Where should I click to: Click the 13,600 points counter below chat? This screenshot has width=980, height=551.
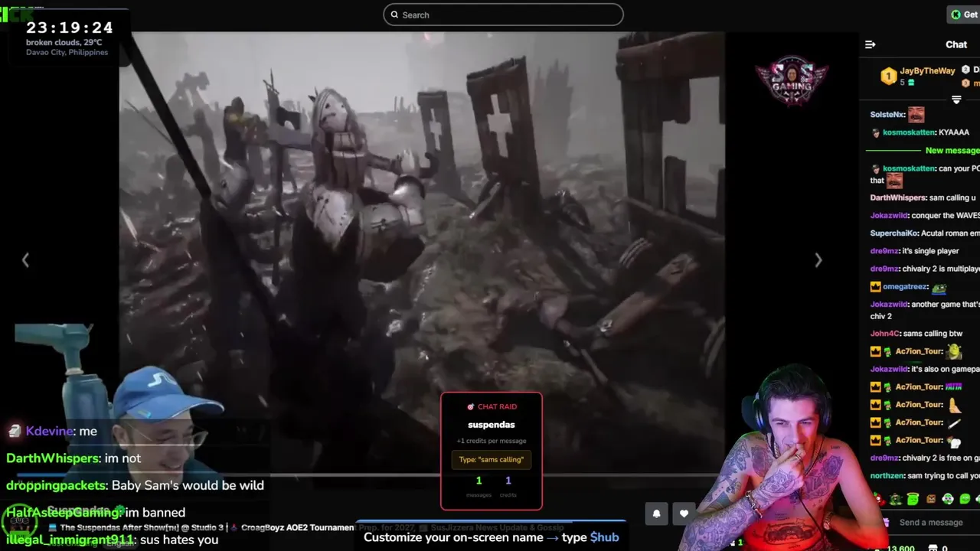coord(900,548)
